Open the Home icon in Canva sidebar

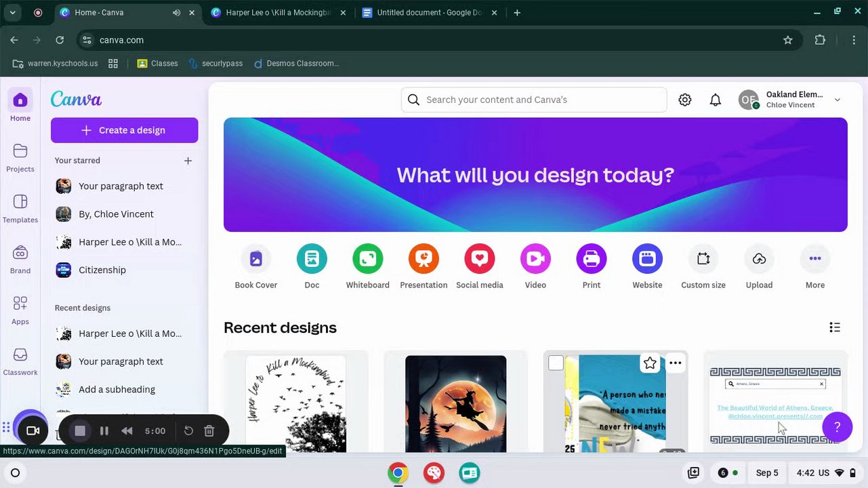pyautogui.click(x=20, y=100)
